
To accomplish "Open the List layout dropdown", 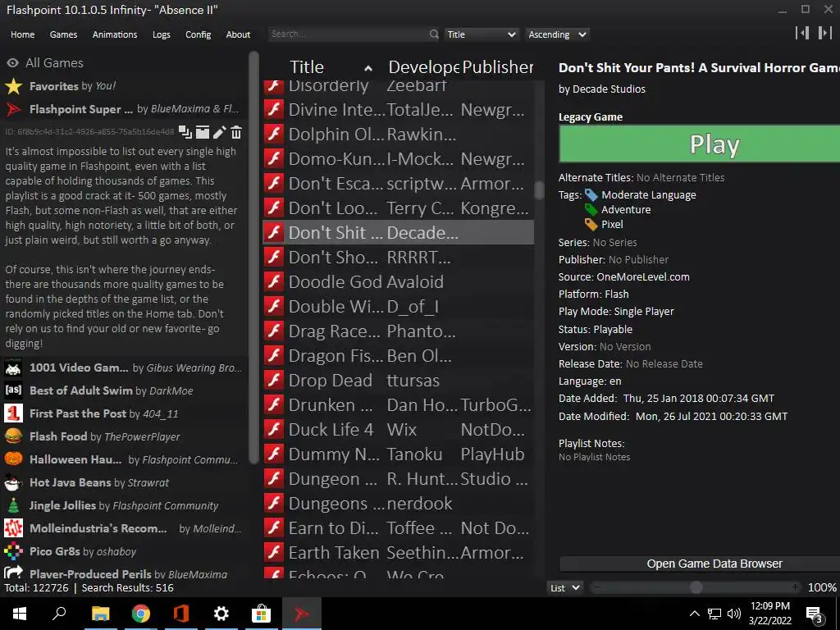I will 565,587.
